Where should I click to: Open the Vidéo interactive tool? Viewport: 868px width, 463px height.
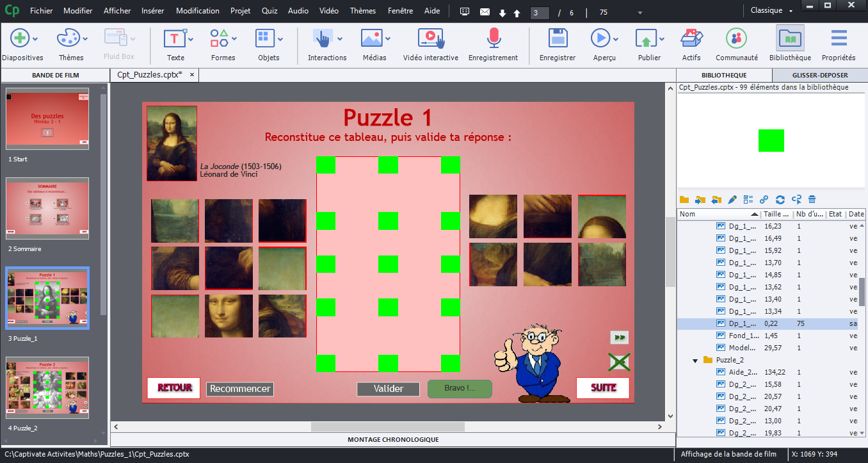tap(430, 40)
